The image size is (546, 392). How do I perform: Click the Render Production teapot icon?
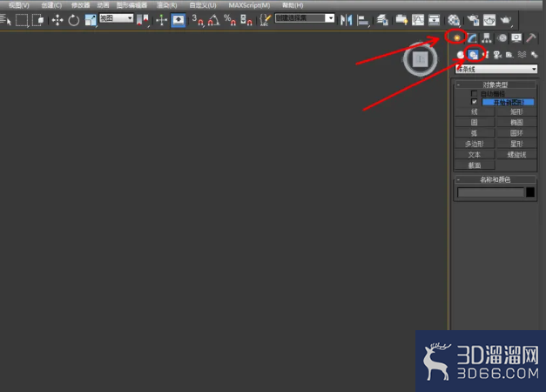[506, 20]
